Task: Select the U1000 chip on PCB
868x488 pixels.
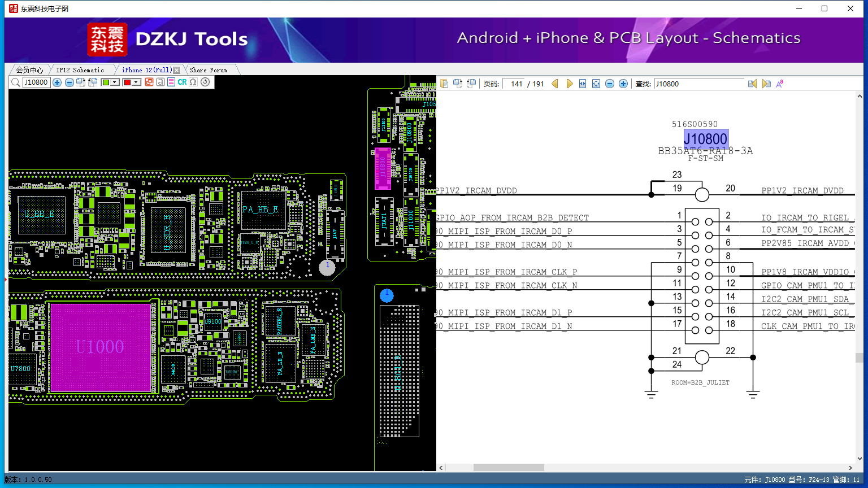Action: (x=100, y=347)
